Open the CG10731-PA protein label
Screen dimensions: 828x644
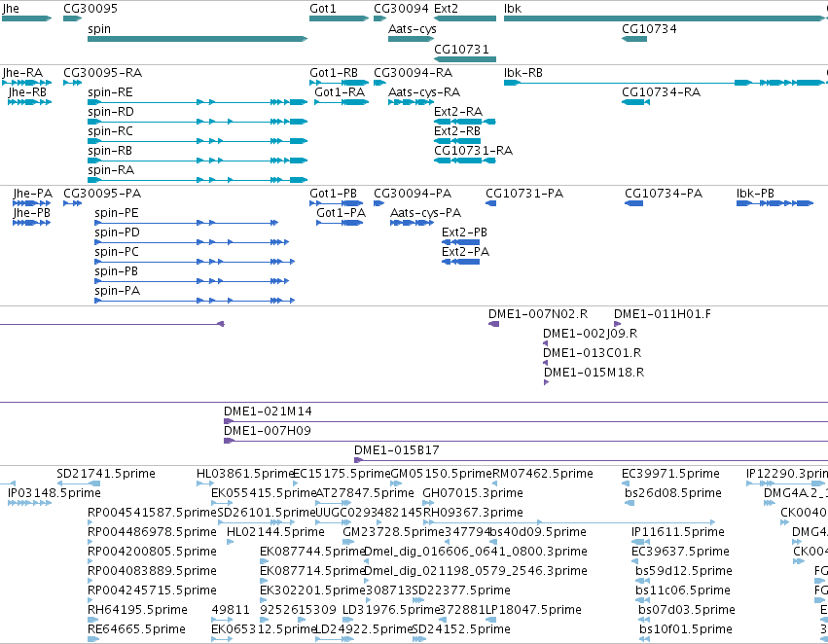pos(523,194)
